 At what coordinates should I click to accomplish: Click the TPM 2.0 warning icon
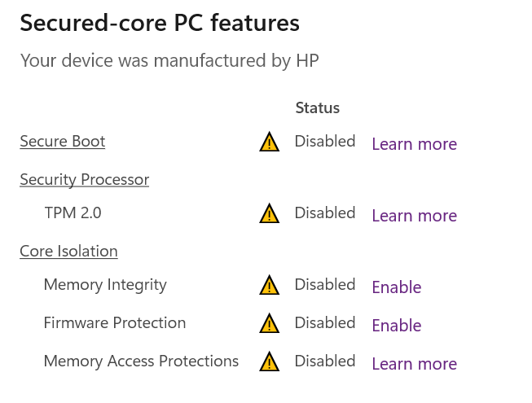click(270, 213)
